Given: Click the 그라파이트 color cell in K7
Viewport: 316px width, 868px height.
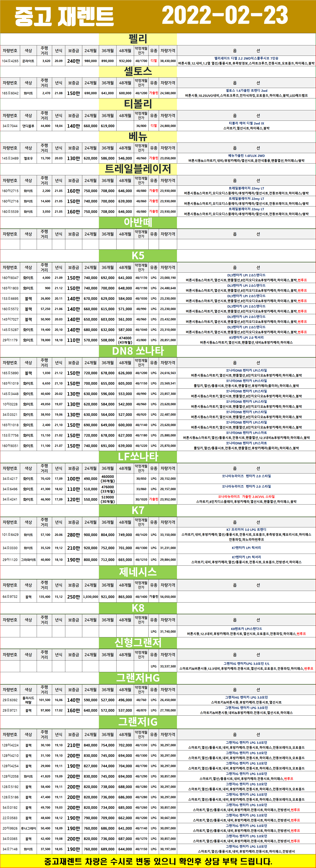Looking at the screenshot, I should 28,559.
